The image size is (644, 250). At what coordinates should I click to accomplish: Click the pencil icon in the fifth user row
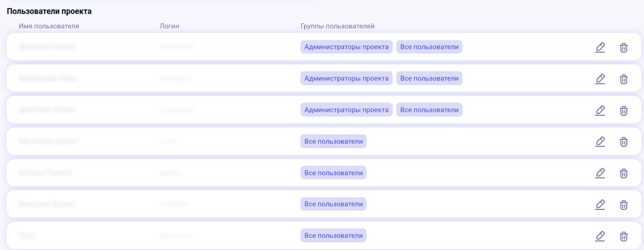(x=600, y=173)
